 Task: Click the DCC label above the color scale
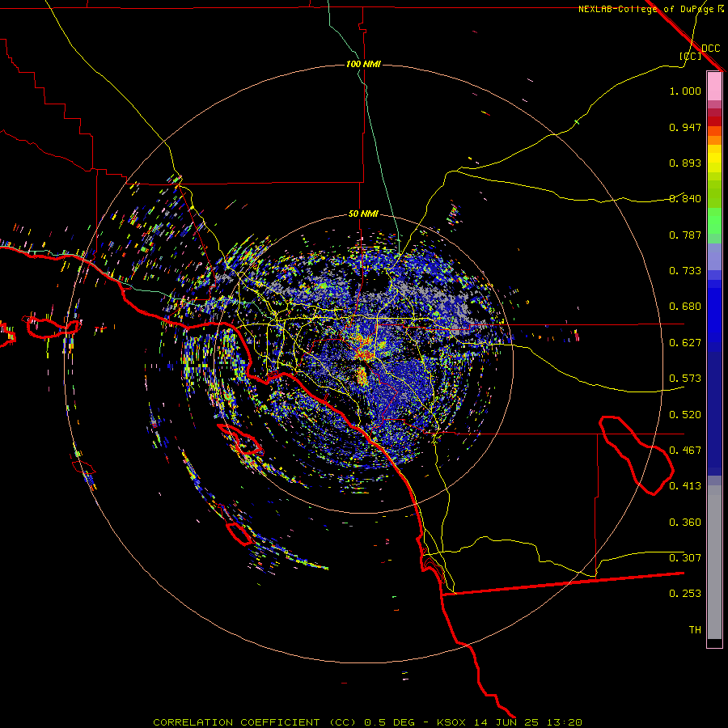710,49
